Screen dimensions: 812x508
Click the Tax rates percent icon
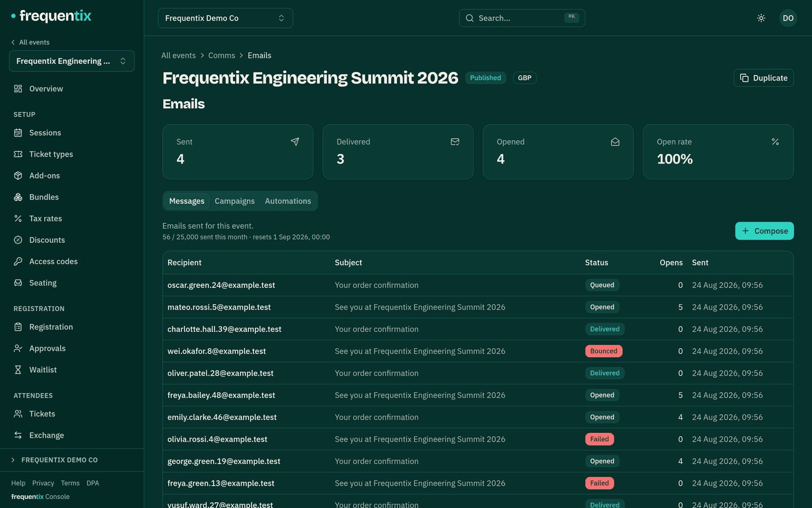point(18,219)
